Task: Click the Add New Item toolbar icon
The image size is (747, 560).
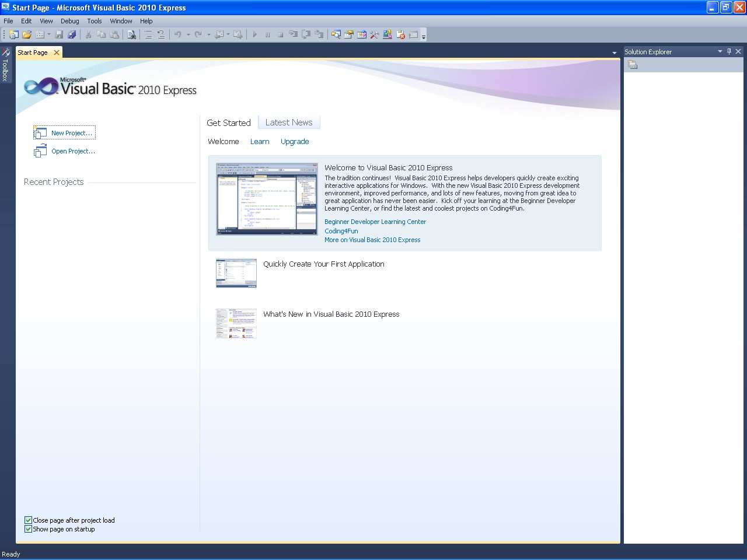Action: click(40, 34)
